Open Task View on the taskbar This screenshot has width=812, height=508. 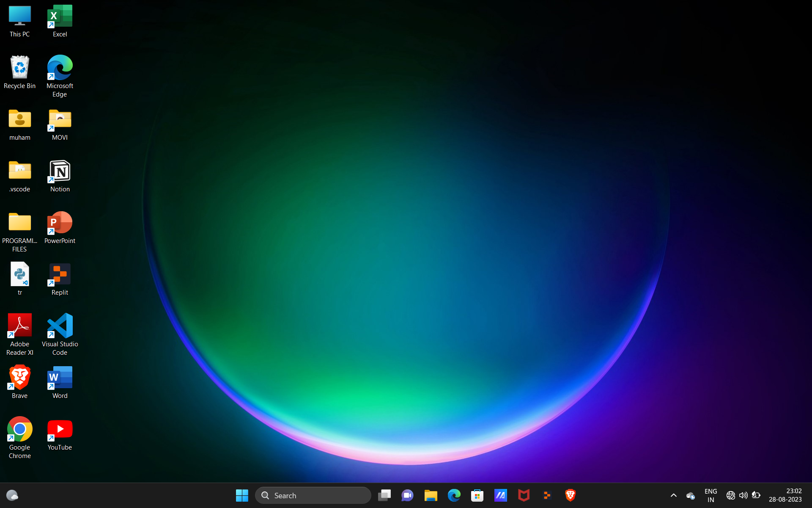pyautogui.click(x=384, y=495)
